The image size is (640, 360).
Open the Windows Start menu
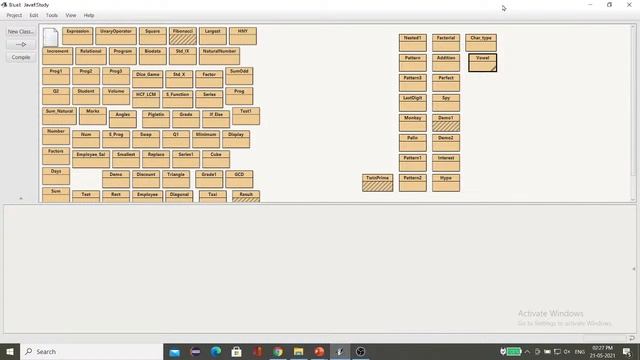tap(10, 351)
